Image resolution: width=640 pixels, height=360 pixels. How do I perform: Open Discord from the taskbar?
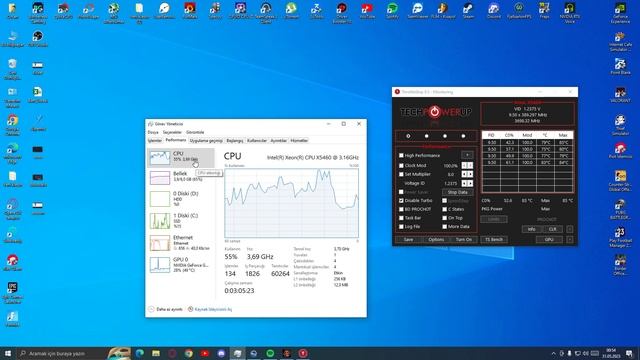pyautogui.click(x=221, y=353)
